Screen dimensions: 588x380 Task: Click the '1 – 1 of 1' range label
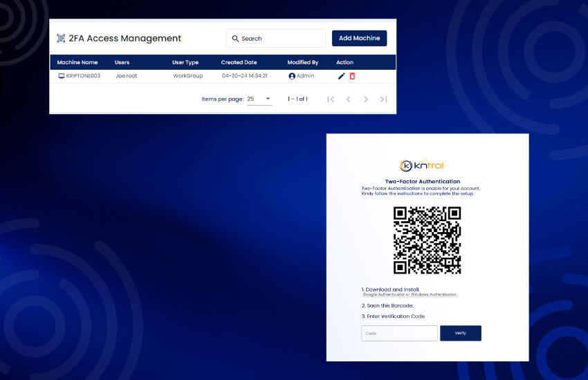point(297,99)
